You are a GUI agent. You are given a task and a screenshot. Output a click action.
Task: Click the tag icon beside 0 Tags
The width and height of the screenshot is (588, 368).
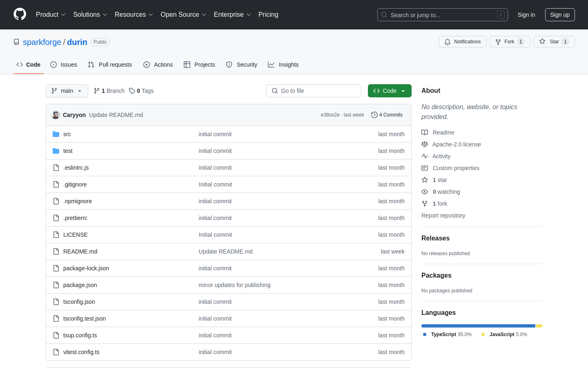[132, 91]
